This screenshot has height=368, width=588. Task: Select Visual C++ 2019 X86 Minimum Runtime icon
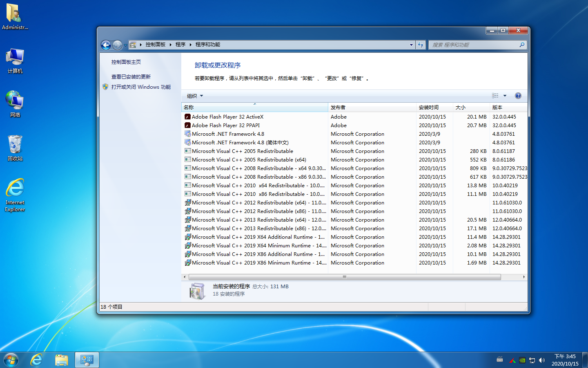pyautogui.click(x=188, y=263)
